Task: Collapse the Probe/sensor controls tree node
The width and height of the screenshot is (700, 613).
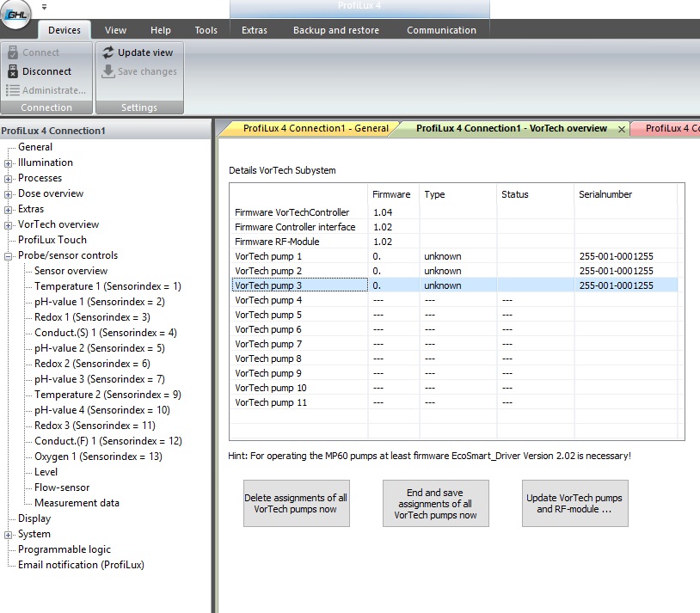Action: point(8,256)
